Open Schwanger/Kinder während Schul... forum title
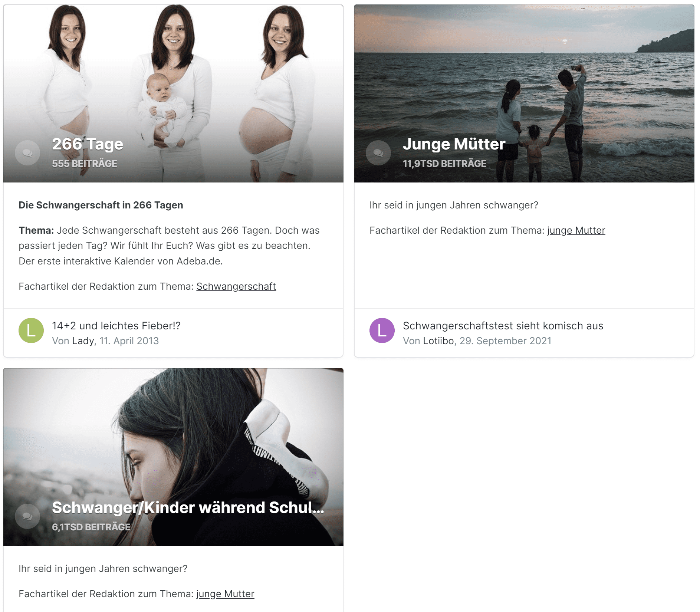Screen dimensions: 700x612 click(x=188, y=507)
